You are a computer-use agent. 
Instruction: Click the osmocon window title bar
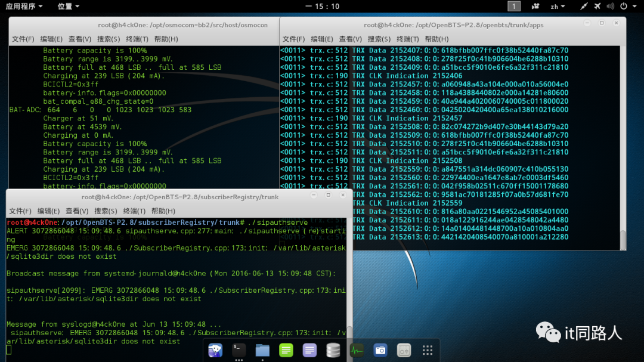pos(144,25)
